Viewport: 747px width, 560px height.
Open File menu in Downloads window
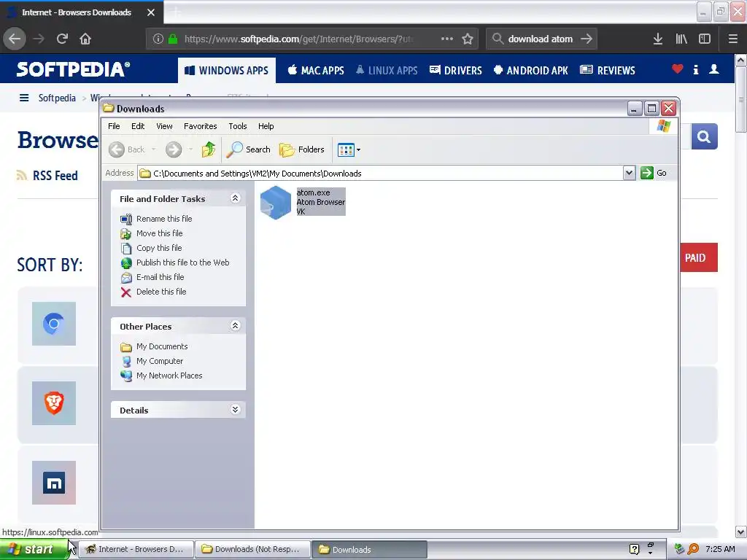[114, 126]
